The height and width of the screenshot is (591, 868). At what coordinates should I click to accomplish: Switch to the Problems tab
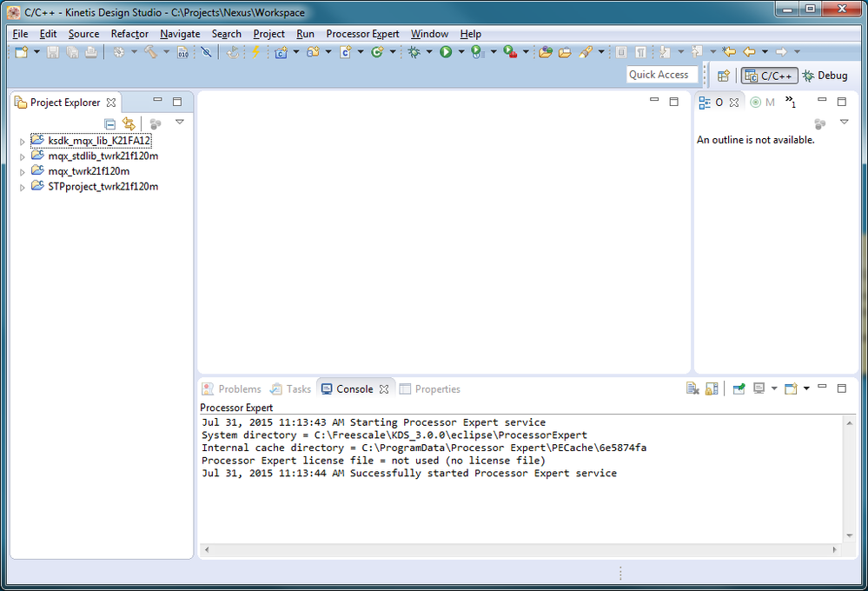click(x=231, y=388)
